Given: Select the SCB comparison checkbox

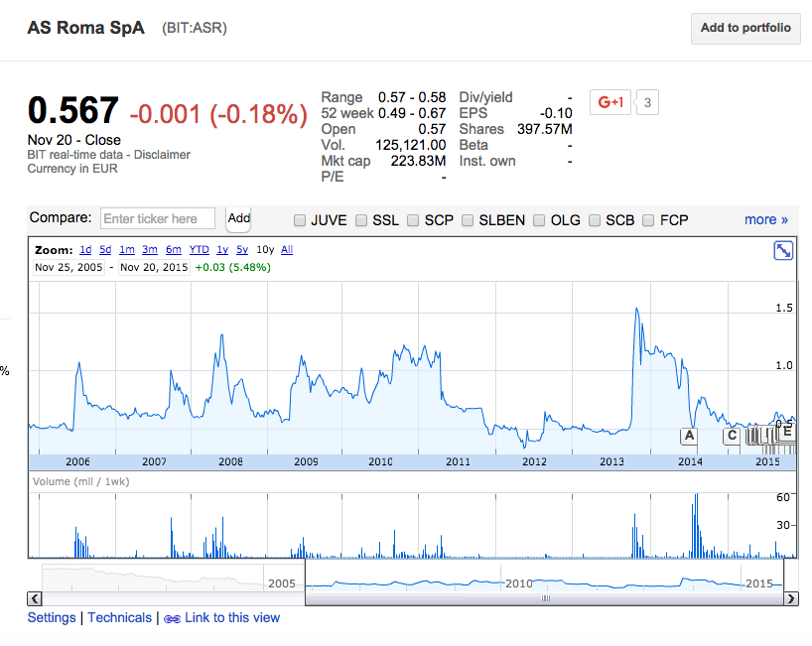Looking at the screenshot, I should [595, 220].
